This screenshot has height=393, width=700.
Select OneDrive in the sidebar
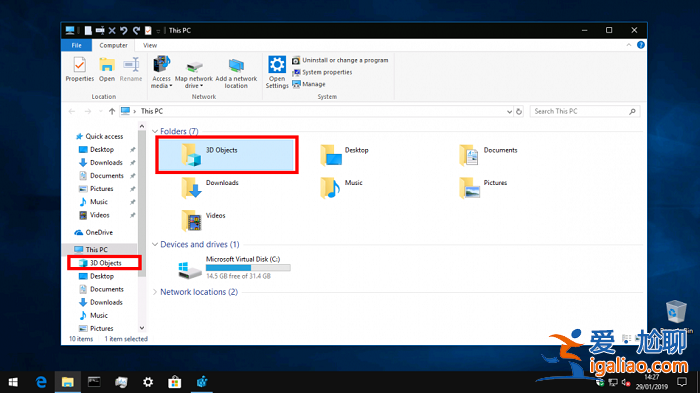pos(93,232)
